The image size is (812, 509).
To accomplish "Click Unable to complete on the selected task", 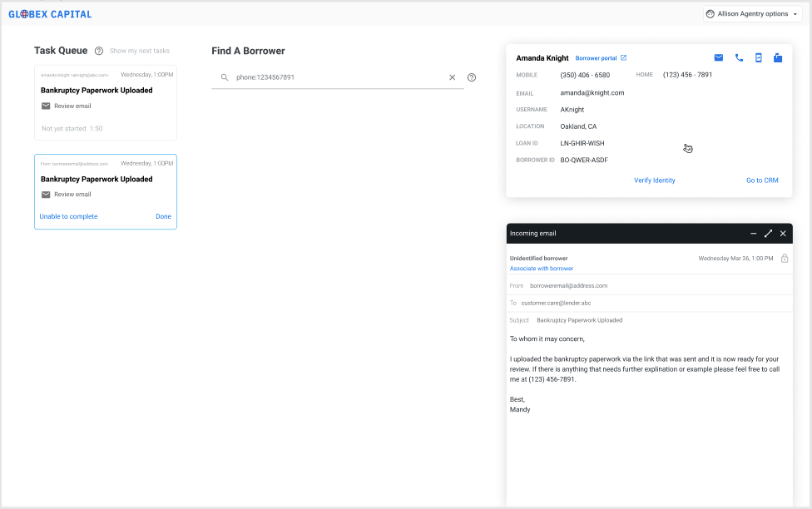I will tap(68, 216).
